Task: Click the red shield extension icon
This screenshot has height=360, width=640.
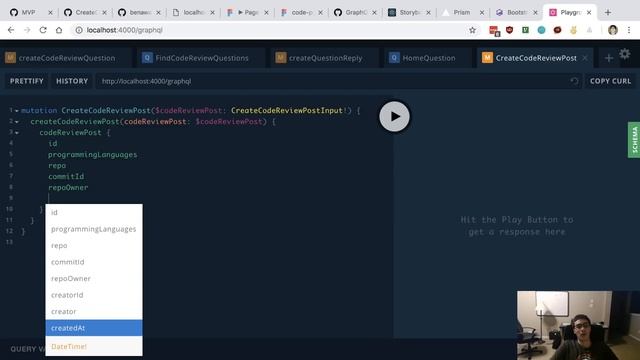Action: click(x=509, y=30)
